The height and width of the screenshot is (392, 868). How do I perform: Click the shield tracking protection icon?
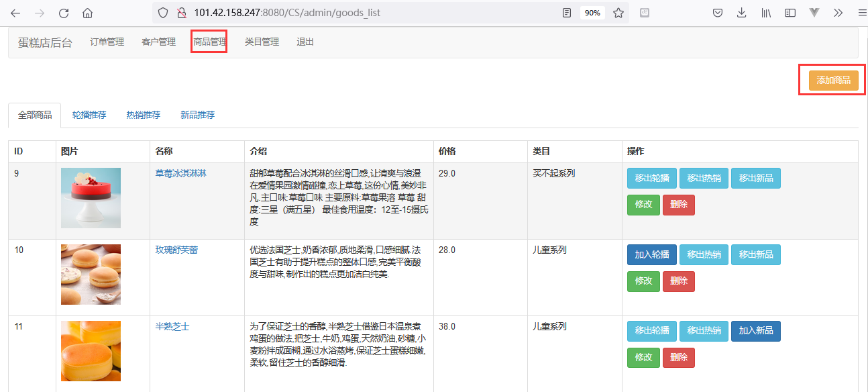point(162,13)
